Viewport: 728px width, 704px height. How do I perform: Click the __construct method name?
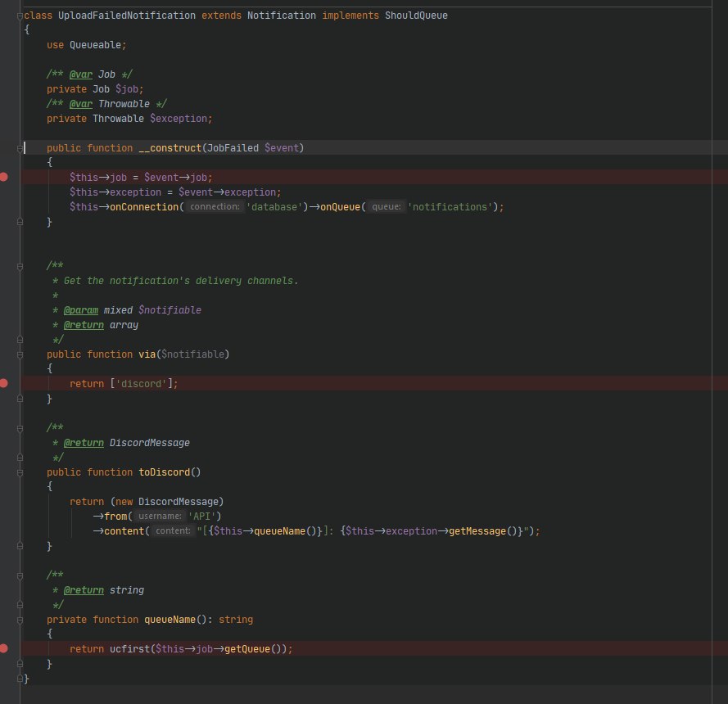click(x=170, y=148)
